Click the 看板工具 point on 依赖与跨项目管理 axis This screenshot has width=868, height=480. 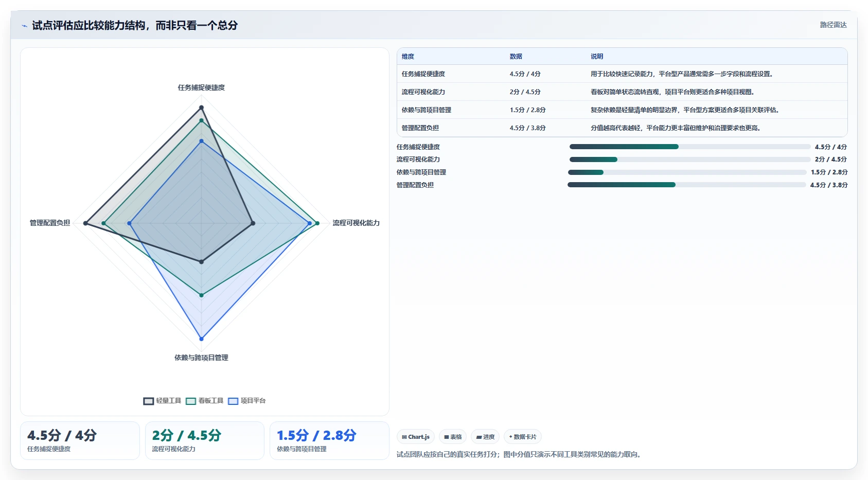(201, 295)
